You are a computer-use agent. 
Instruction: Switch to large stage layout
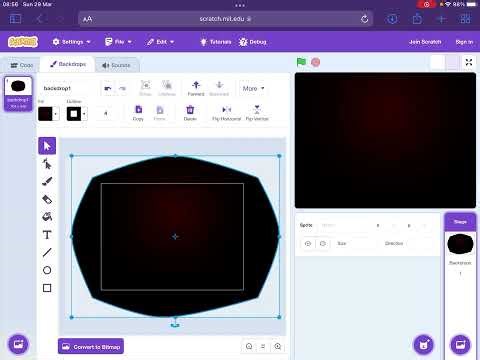[x=452, y=62]
